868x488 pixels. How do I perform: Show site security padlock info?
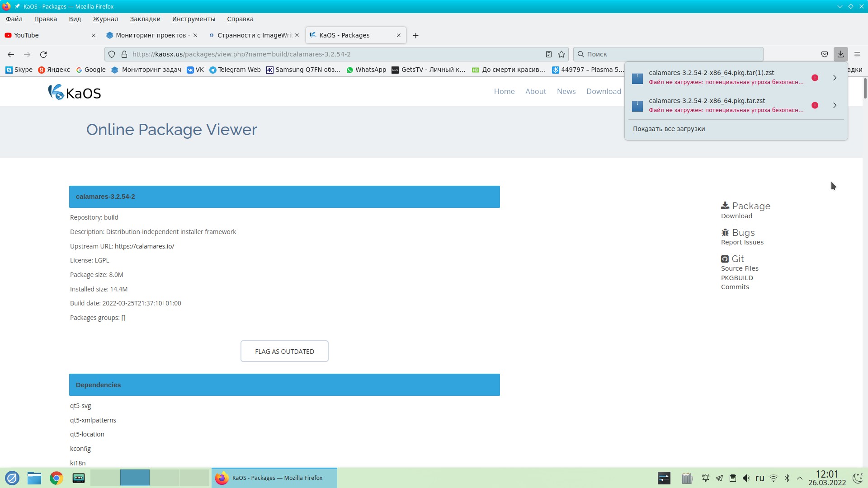124,54
